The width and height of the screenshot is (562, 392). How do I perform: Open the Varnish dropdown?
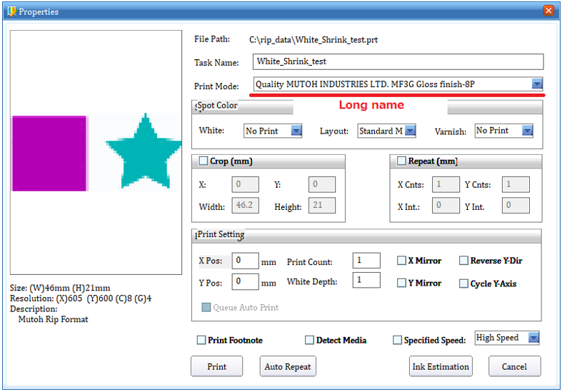[x=527, y=131]
